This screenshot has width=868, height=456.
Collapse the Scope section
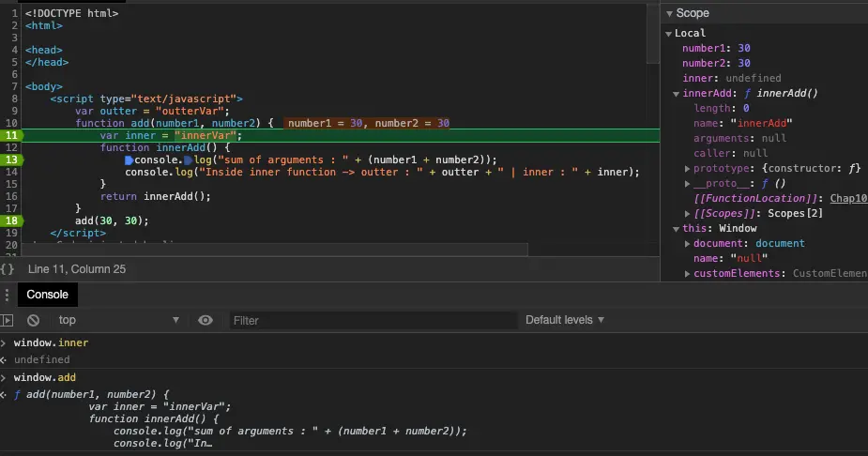click(x=669, y=13)
